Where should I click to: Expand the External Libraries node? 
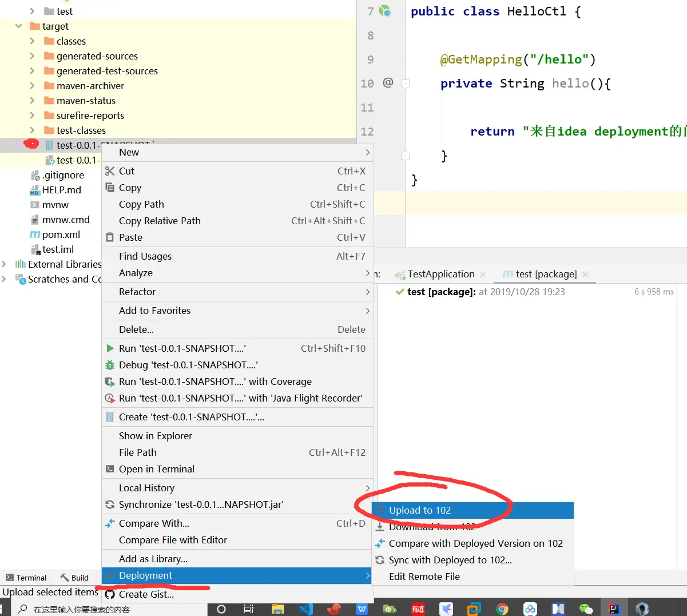coord(4,264)
